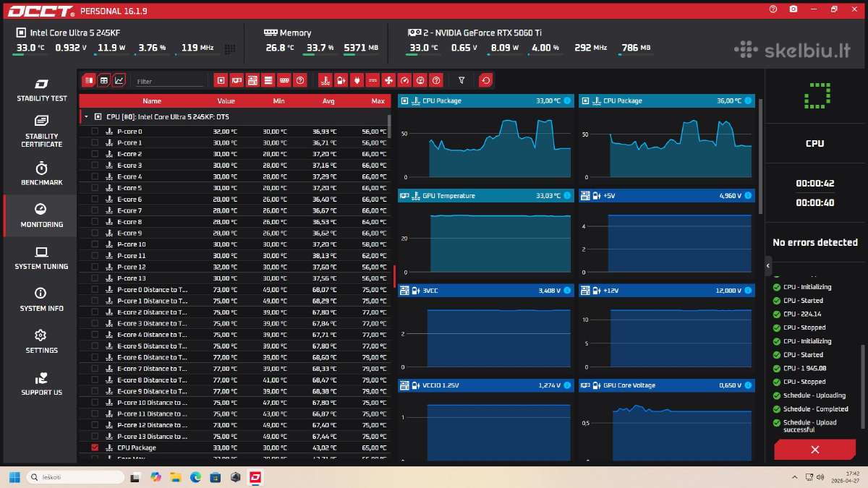Switch to graph view icon
868x488 pixels.
pyautogui.click(x=119, y=80)
